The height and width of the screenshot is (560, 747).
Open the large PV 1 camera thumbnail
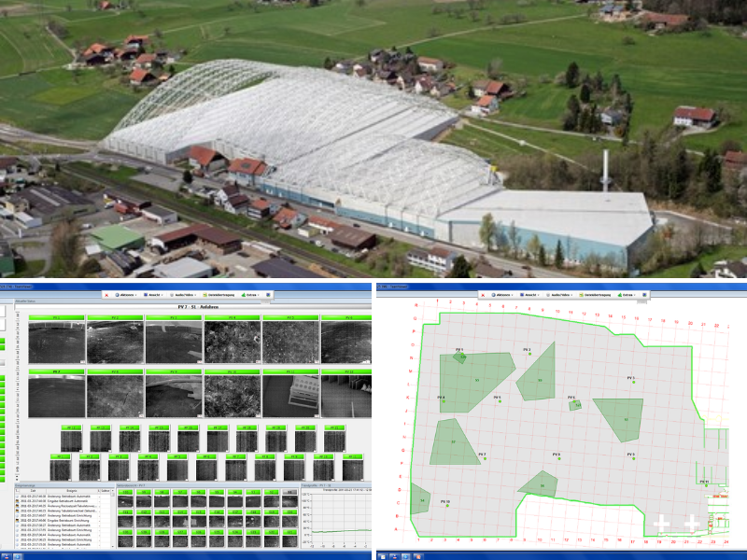pyautogui.click(x=57, y=343)
